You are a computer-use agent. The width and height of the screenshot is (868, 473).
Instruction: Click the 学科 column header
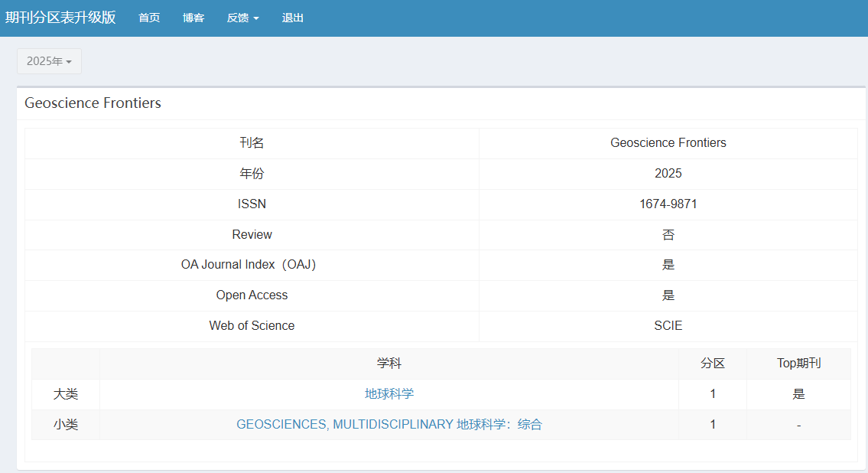(389, 364)
